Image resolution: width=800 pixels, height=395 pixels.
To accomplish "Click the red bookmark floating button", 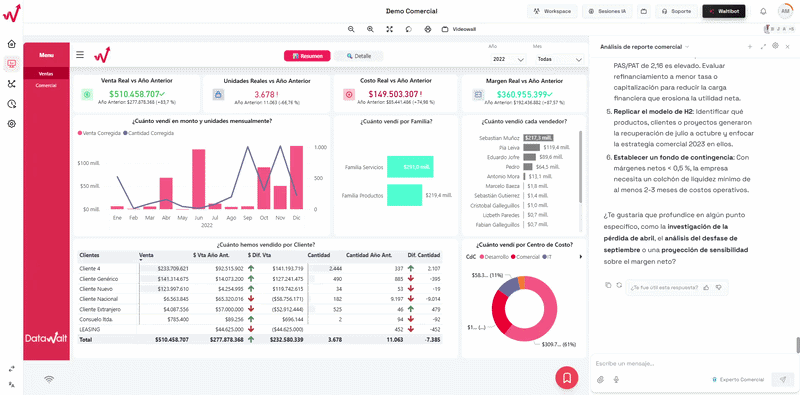I will tap(567, 378).
